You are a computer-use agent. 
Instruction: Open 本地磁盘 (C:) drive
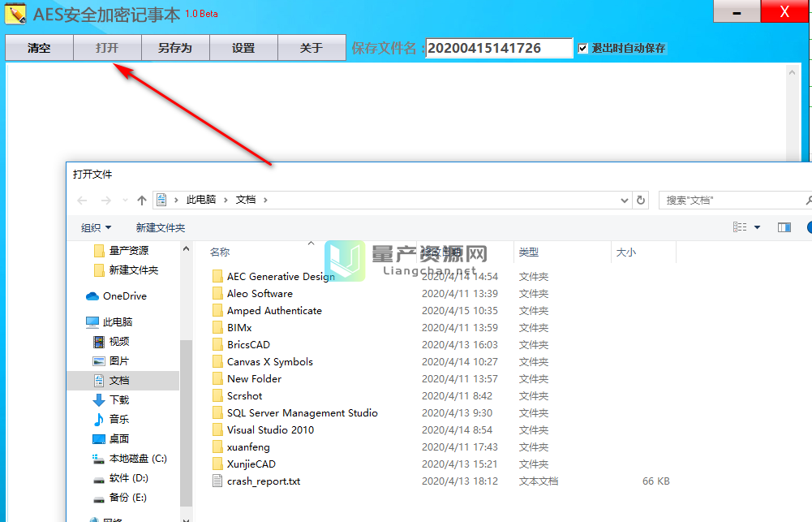click(138, 458)
